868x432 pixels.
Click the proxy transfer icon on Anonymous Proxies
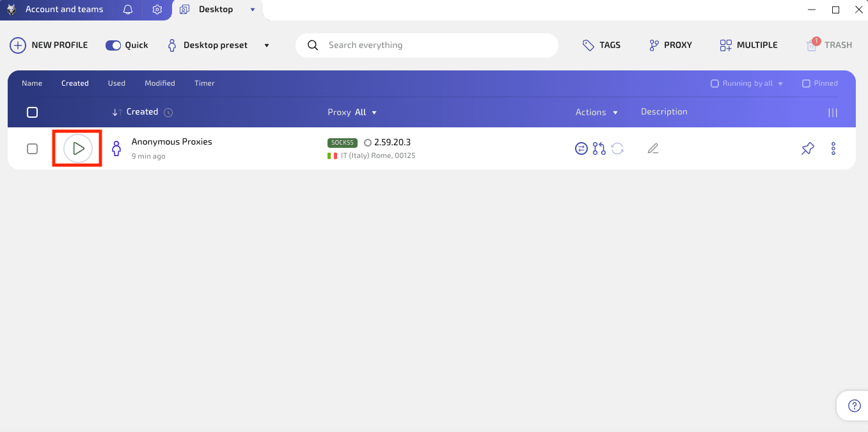581,148
